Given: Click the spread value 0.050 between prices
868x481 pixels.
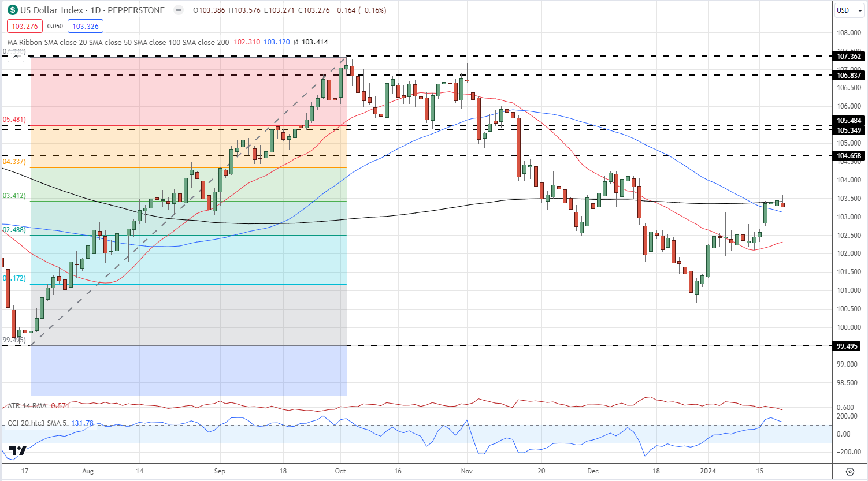Looking at the screenshot, I should click(55, 26).
